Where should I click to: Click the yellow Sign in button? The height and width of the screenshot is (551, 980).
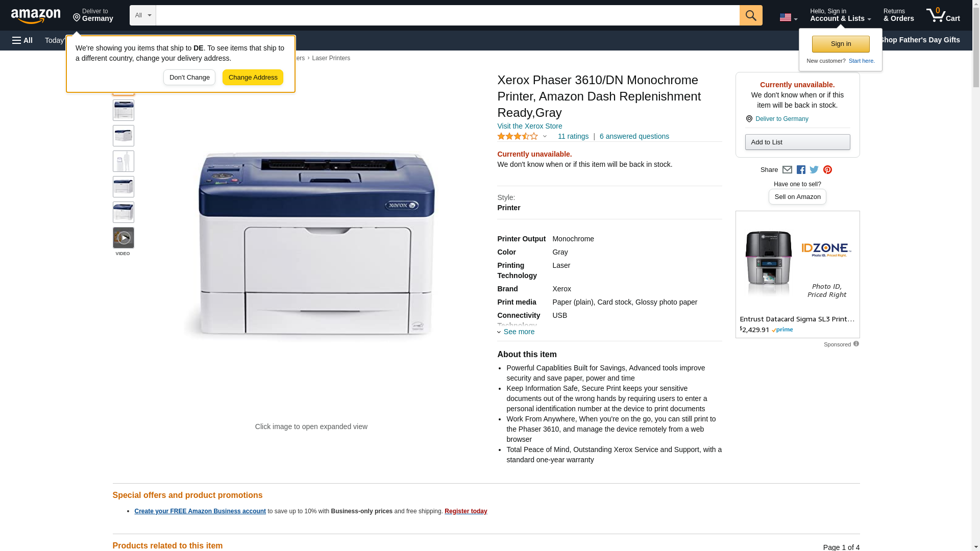click(x=841, y=44)
